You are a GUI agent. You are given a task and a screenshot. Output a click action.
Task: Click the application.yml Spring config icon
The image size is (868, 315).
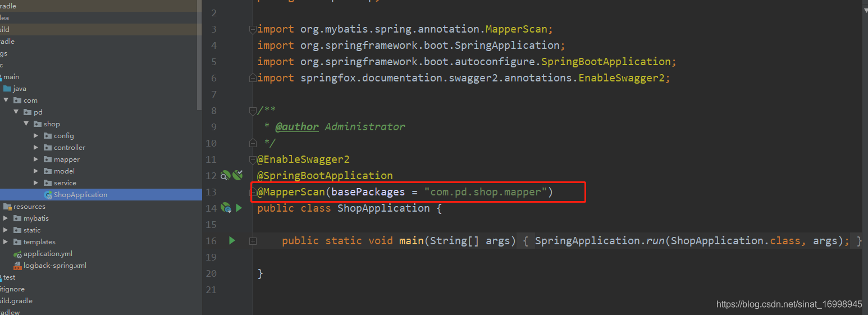coord(17,254)
